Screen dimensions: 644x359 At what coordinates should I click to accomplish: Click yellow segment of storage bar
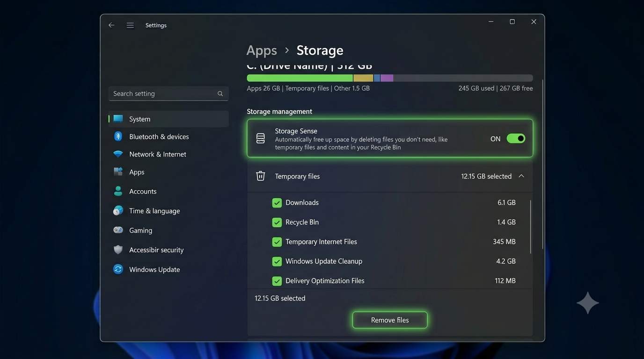click(x=363, y=78)
